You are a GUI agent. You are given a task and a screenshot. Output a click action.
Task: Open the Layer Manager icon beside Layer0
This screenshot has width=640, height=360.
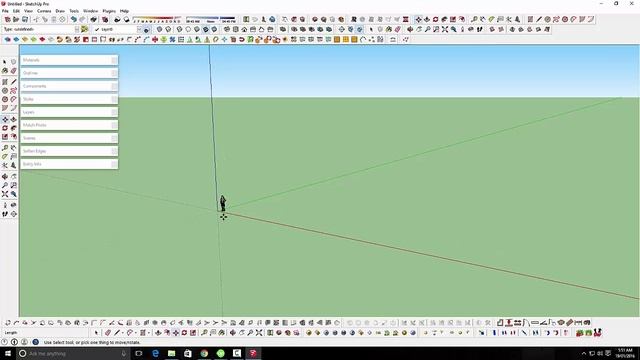[x=146, y=29]
